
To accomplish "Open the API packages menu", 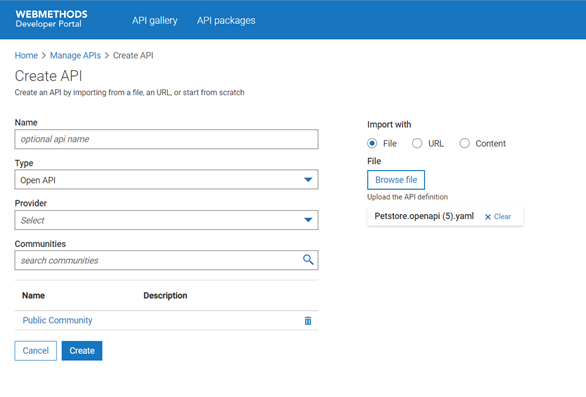I will 226,21.
